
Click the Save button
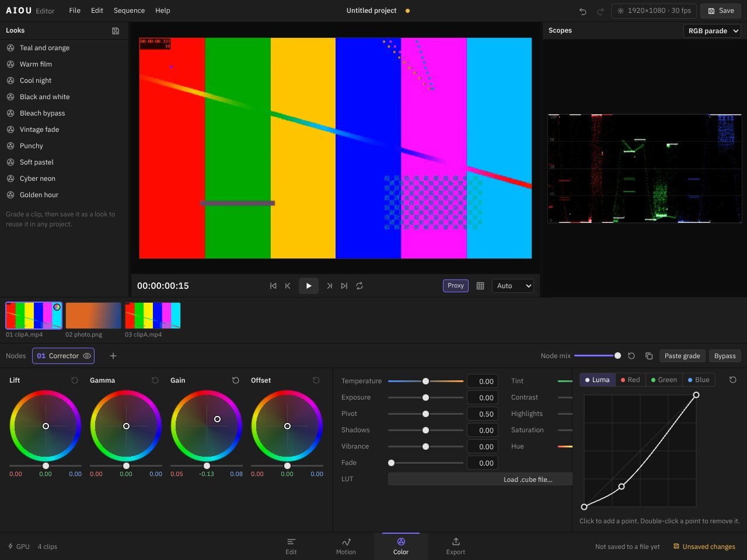point(721,11)
